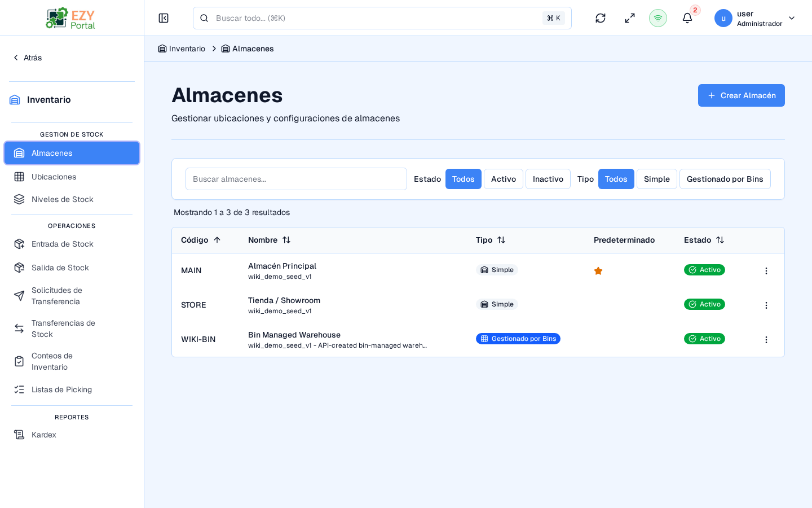
Task: Sort table by Código column
Action: pyautogui.click(x=201, y=240)
